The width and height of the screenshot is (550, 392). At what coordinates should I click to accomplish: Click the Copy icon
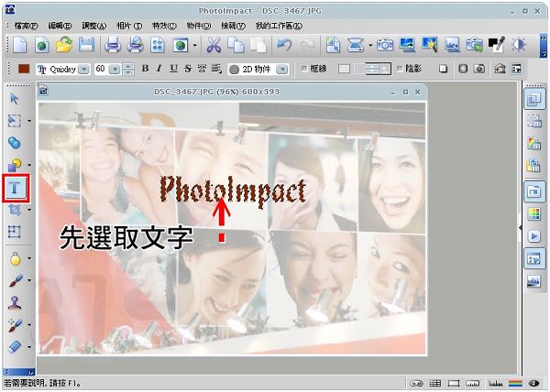pyautogui.click(x=236, y=45)
